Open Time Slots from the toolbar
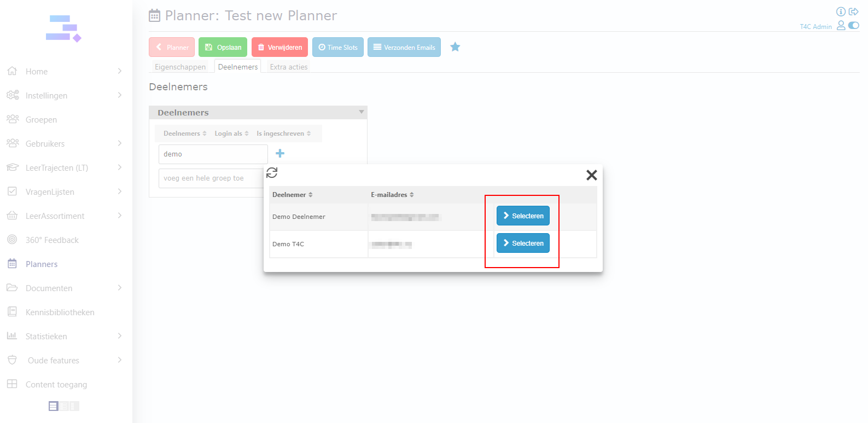 click(337, 48)
